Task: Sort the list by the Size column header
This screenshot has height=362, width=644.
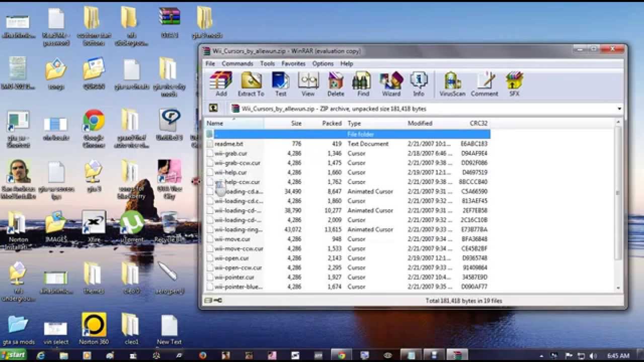Action: tap(284, 123)
